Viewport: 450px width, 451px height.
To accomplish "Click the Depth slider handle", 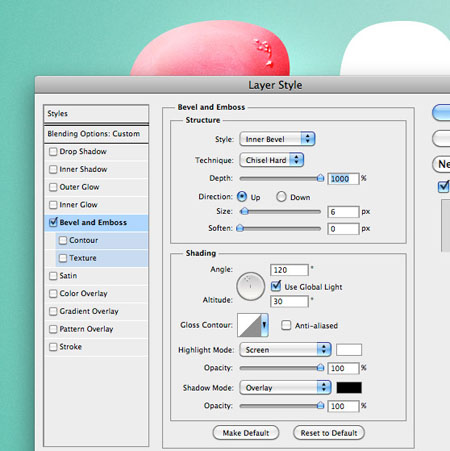I will click(320, 178).
